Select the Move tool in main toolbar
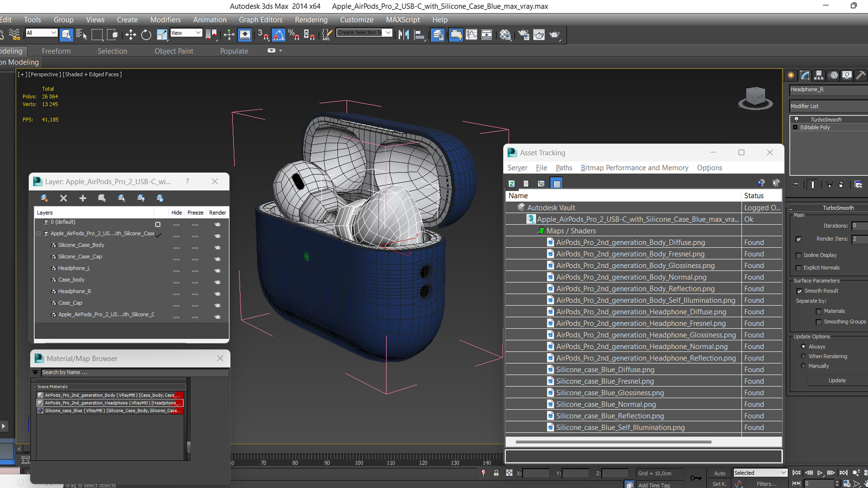 [131, 35]
